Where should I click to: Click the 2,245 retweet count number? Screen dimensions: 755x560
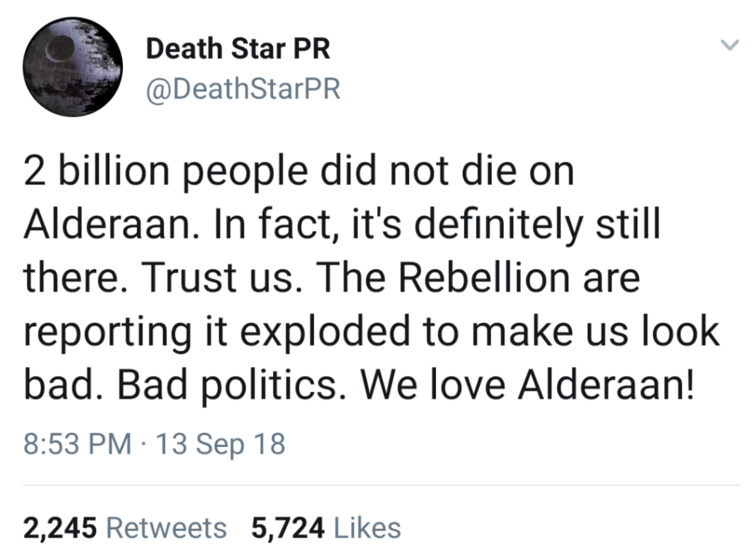(x=60, y=528)
